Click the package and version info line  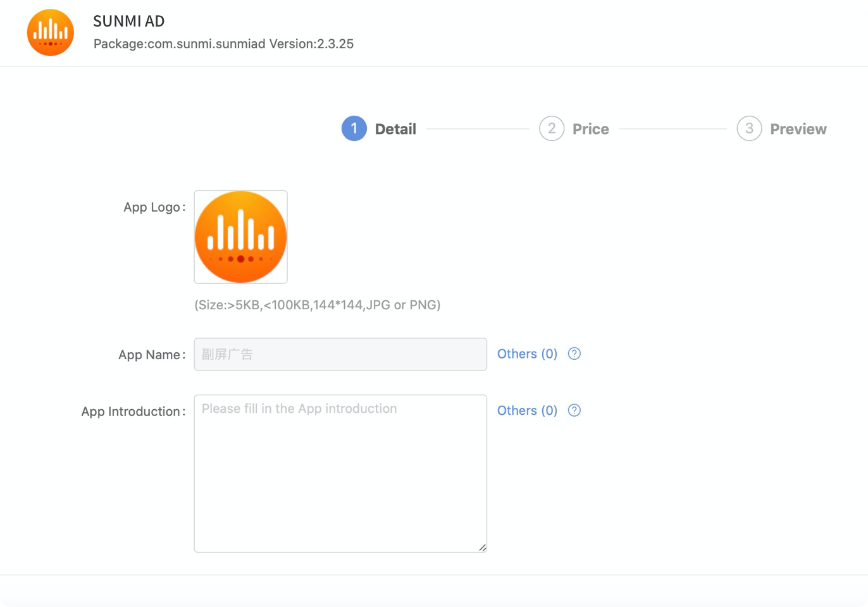pos(223,44)
